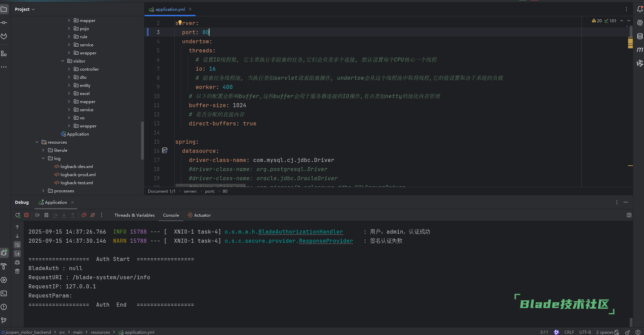Click the datasource gutter icon on line 16
The image size is (644, 335).
coord(165,150)
